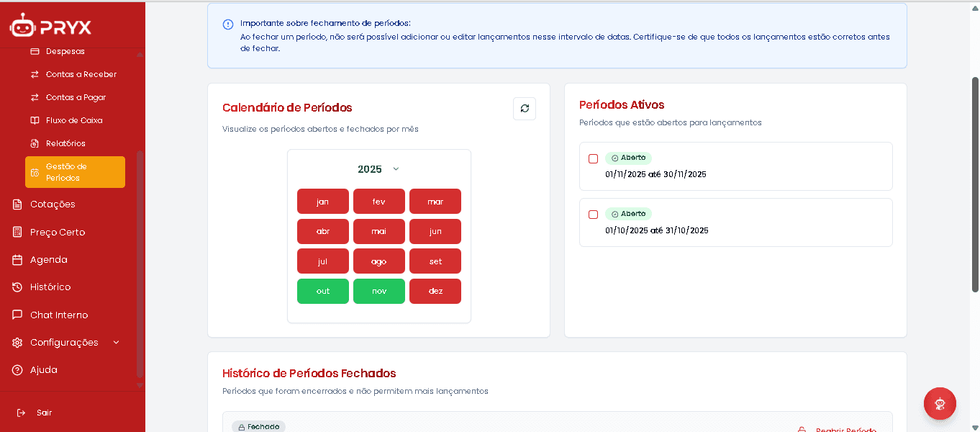Click the calendar refresh icon
Image resolution: width=980 pixels, height=432 pixels.
click(525, 108)
